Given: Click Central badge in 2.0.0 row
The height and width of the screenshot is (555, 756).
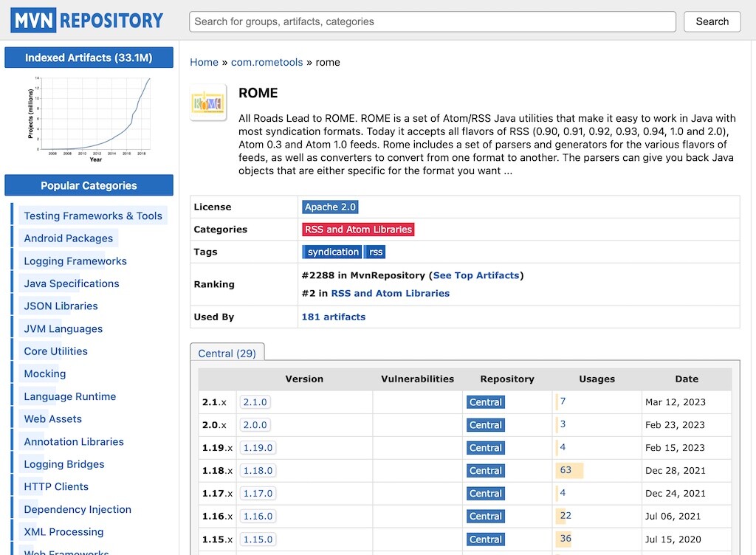Looking at the screenshot, I should (486, 425).
